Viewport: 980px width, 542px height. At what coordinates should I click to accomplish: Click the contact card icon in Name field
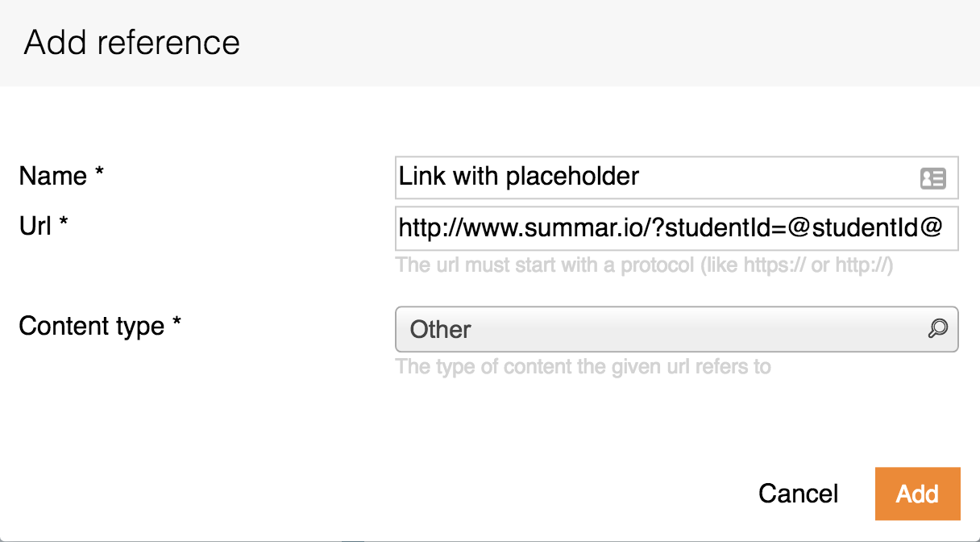tap(932, 178)
